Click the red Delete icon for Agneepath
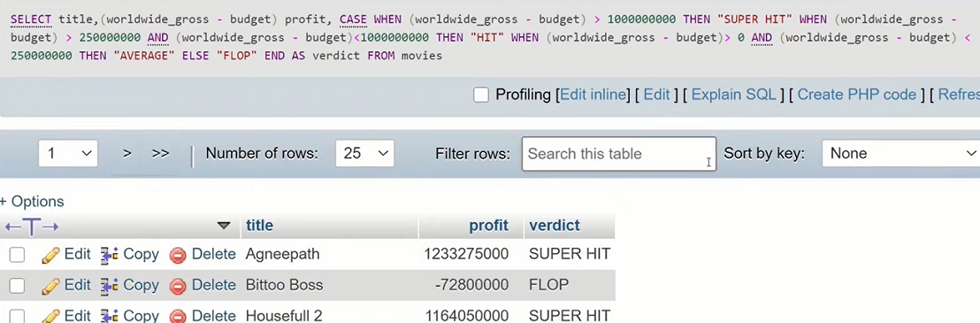 click(x=178, y=255)
